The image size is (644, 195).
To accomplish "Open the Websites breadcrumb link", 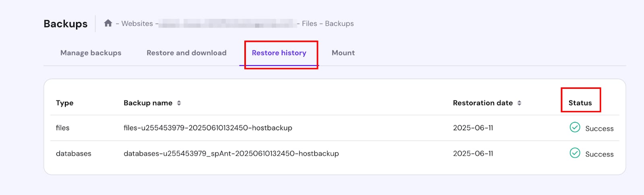I will [137, 24].
